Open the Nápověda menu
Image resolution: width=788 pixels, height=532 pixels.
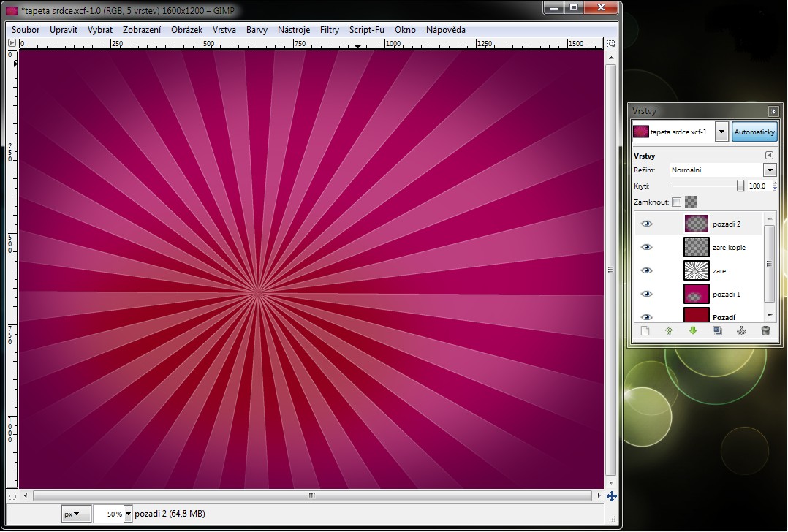446,30
